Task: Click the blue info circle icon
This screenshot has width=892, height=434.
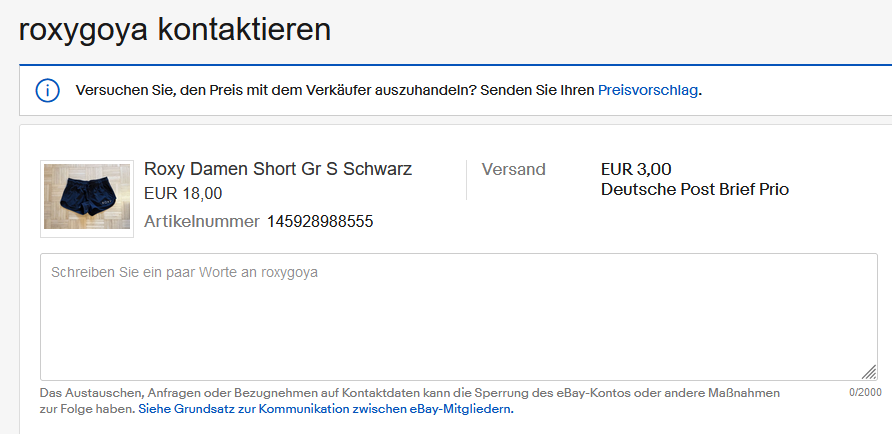Action: pos(47,91)
